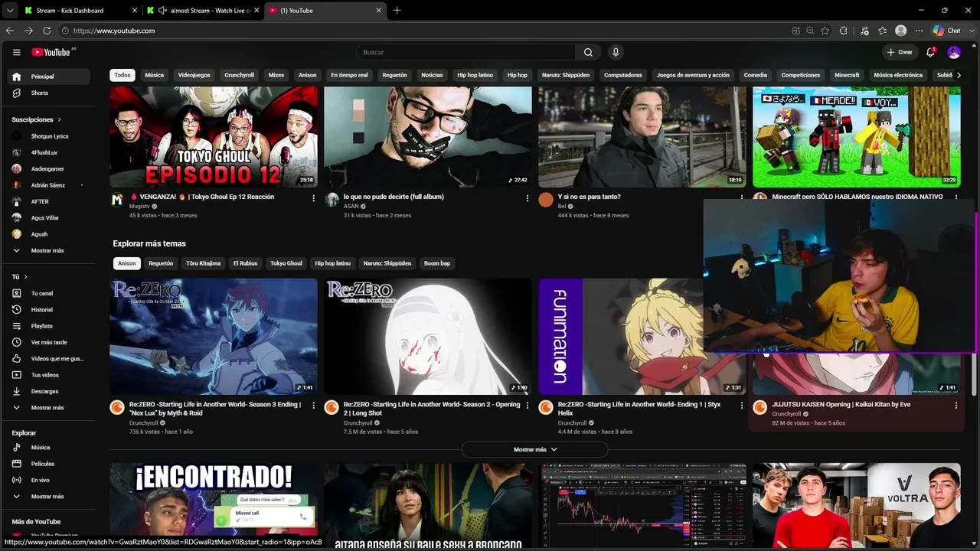The image size is (980, 551).
Task: Open the Mugistv channel link
Action: pos(139,207)
